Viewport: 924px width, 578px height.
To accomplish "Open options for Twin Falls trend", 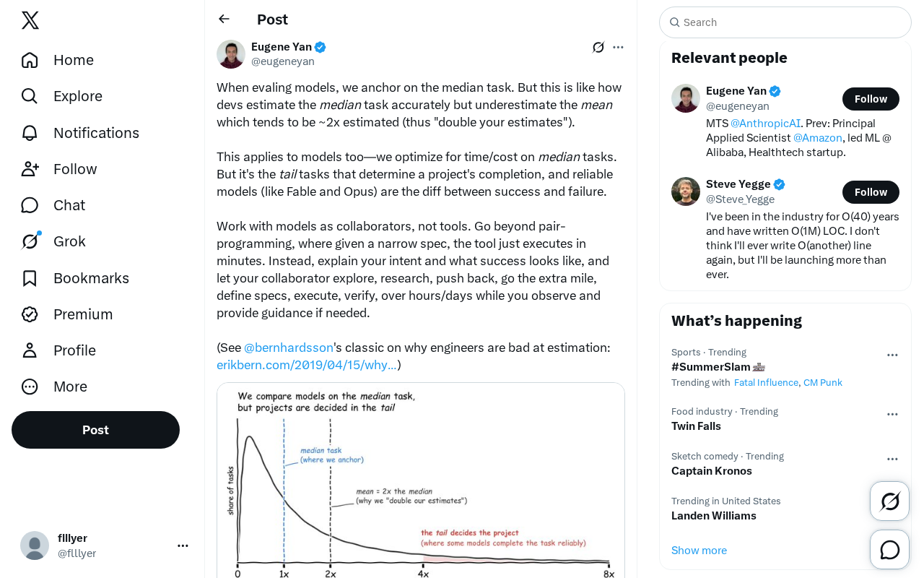I will (892, 414).
